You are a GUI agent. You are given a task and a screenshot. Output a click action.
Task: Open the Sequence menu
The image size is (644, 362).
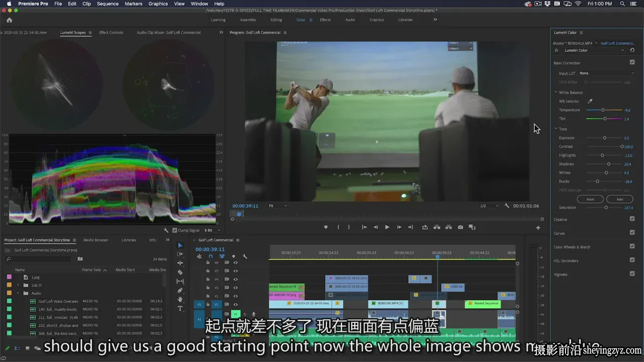108,4
